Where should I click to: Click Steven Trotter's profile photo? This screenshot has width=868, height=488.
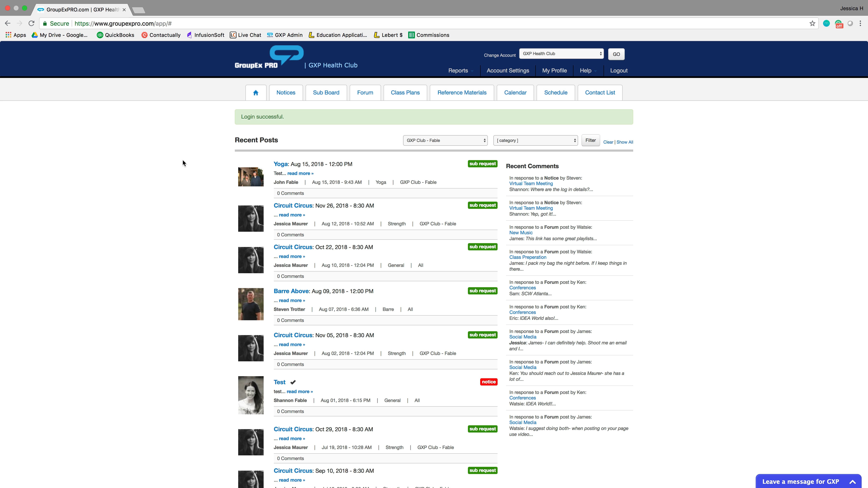point(251,304)
